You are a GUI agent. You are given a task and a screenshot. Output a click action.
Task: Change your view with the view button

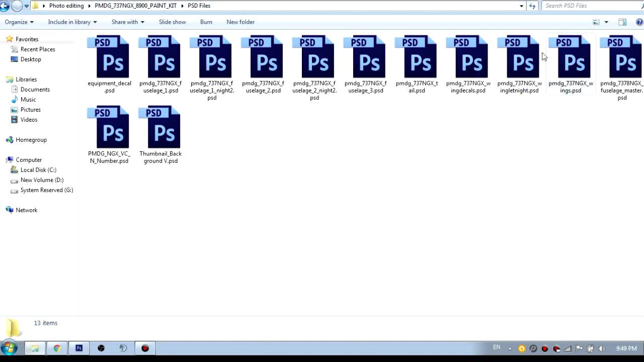(x=596, y=22)
